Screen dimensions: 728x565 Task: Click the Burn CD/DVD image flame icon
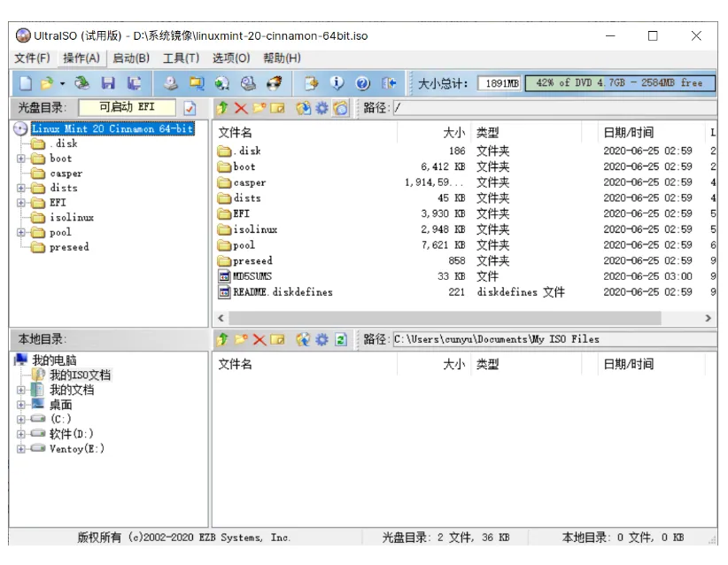click(x=275, y=83)
